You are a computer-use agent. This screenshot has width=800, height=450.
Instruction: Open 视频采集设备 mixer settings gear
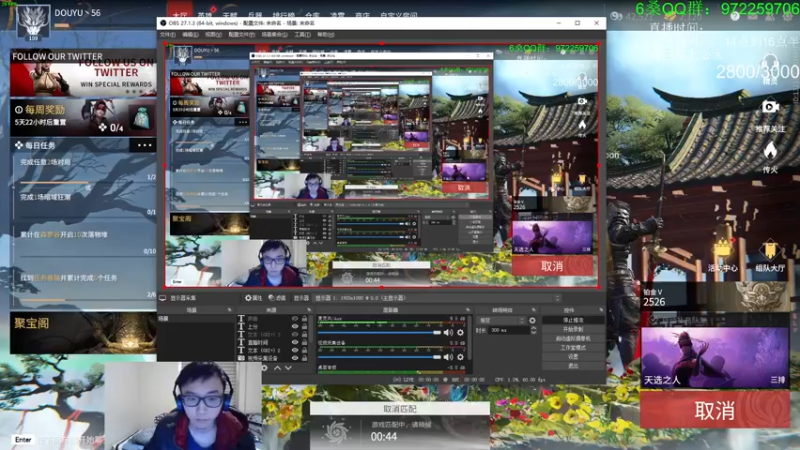point(461,357)
